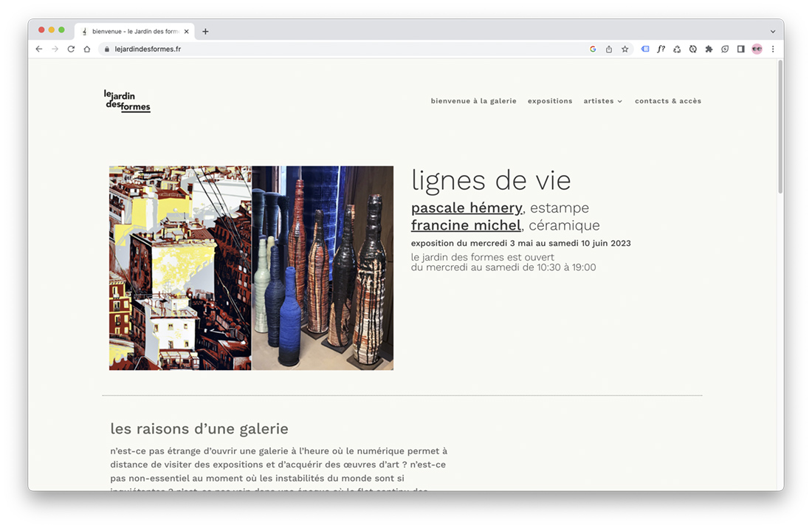The image size is (812, 528).
Task: Click the browser back arrow
Action: click(x=39, y=49)
